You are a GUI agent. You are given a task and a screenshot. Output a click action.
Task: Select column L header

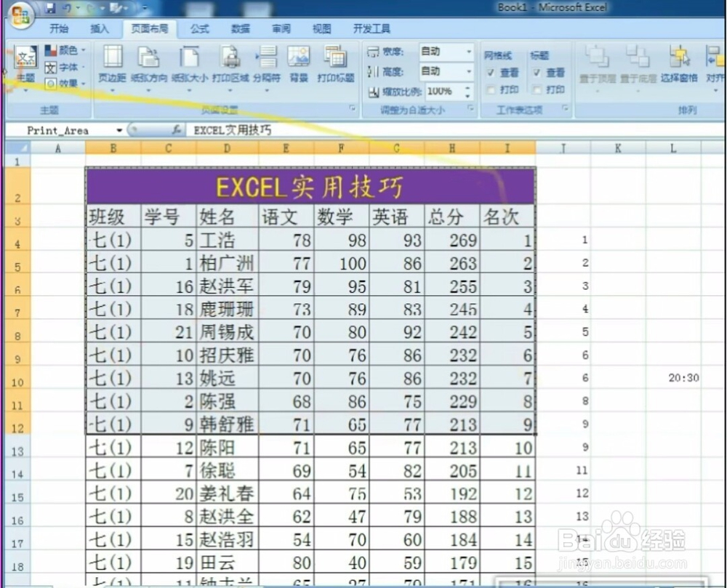[673, 148]
